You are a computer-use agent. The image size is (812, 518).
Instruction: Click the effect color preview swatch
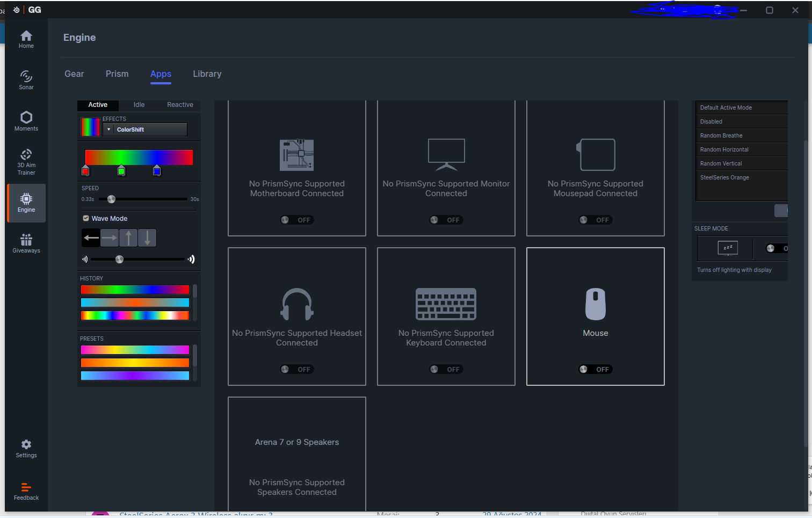coord(90,127)
